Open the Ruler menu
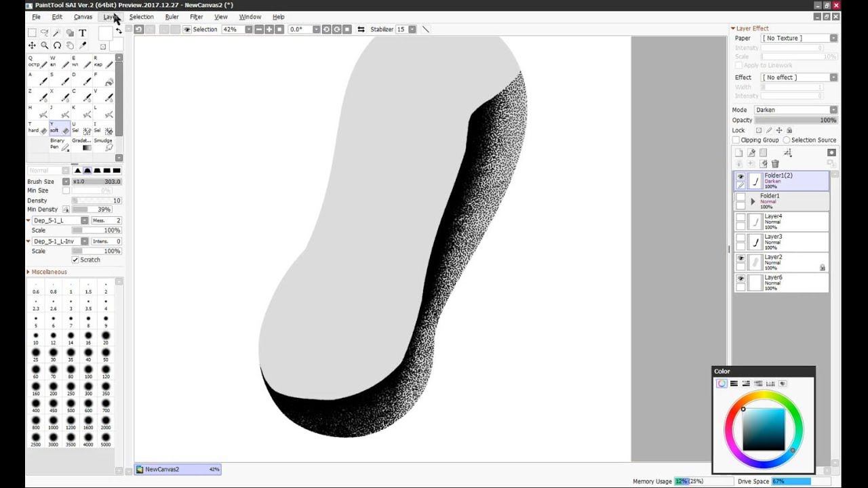The width and height of the screenshot is (868, 488). tap(172, 16)
